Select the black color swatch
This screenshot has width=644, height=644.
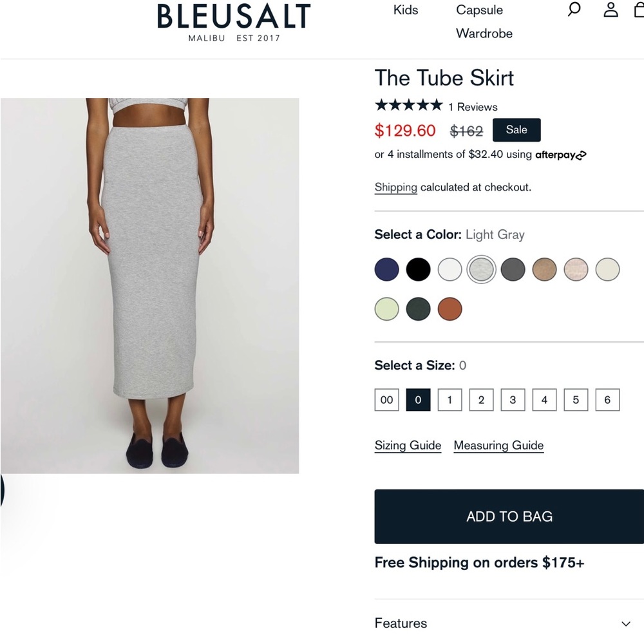pyautogui.click(x=418, y=269)
